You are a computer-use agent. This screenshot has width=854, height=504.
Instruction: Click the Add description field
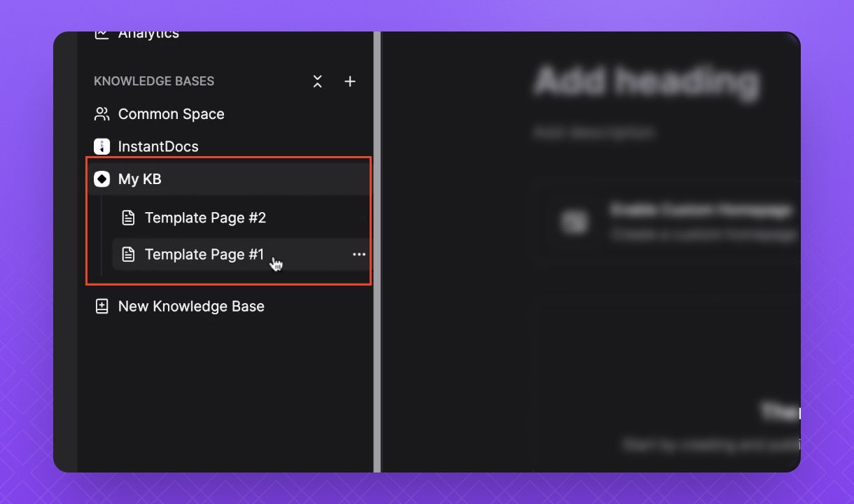(594, 132)
